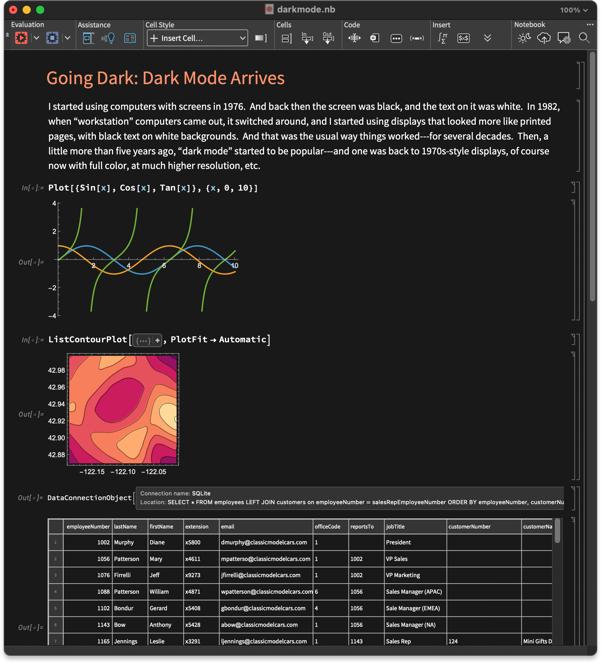Click the integral math typesetting icon
Viewport: 601px width, 663px height.
[x=442, y=38]
